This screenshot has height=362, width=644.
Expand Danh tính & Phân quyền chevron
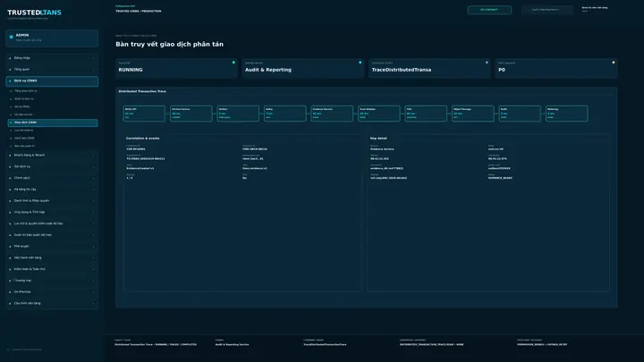pyautogui.click(x=94, y=201)
